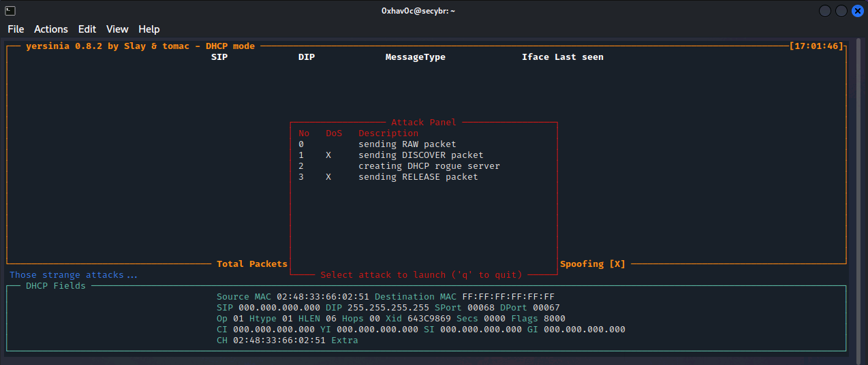Click the blue close window button
This screenshot has width=868, height=365.
click(857, 11)
